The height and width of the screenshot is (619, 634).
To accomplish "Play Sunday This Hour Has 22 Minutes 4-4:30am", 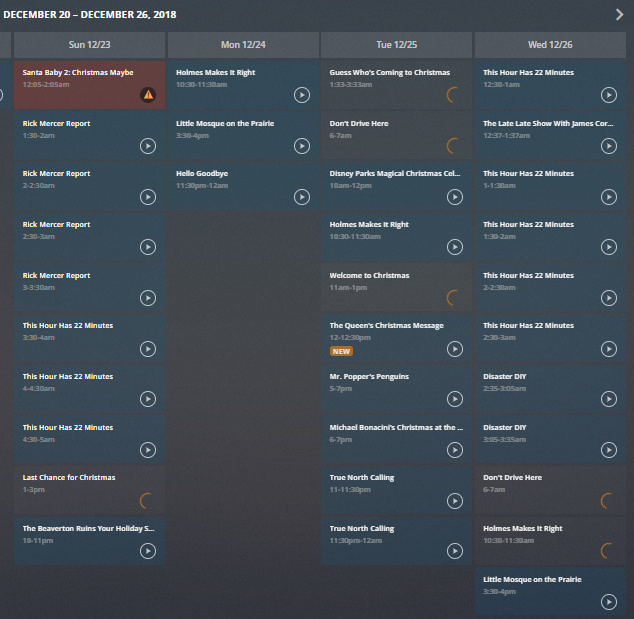I will (x=148, y=399).
